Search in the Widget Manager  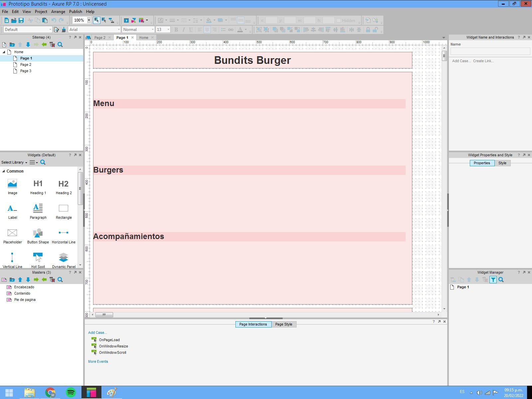click(x=501, y=280)
